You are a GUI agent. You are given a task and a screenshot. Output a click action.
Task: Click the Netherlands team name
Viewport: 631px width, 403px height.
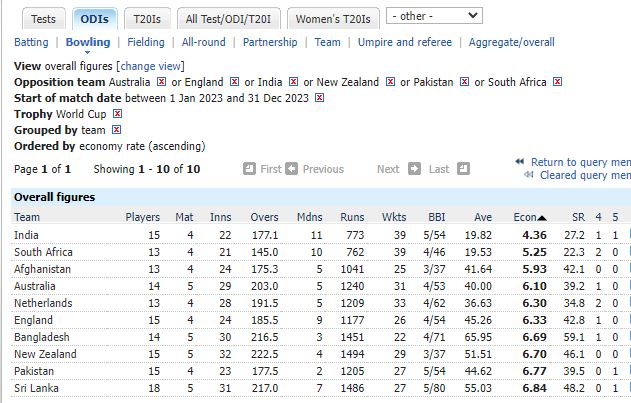tap(43, 303)
